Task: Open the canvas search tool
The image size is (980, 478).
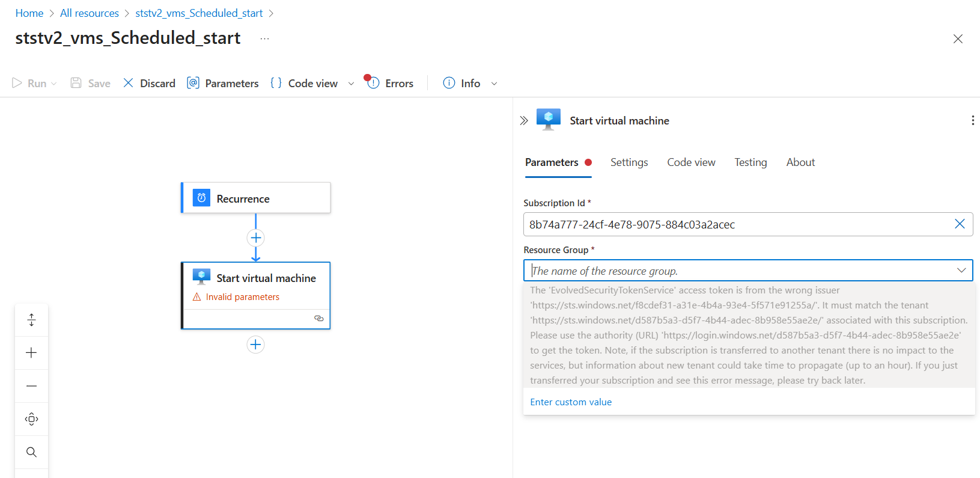Action: tap(32, 452)
